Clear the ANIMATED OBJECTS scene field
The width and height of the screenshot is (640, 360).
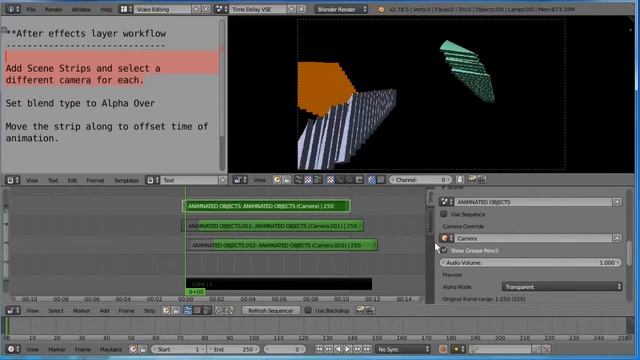pyautogui.click(x=617, y=202)
